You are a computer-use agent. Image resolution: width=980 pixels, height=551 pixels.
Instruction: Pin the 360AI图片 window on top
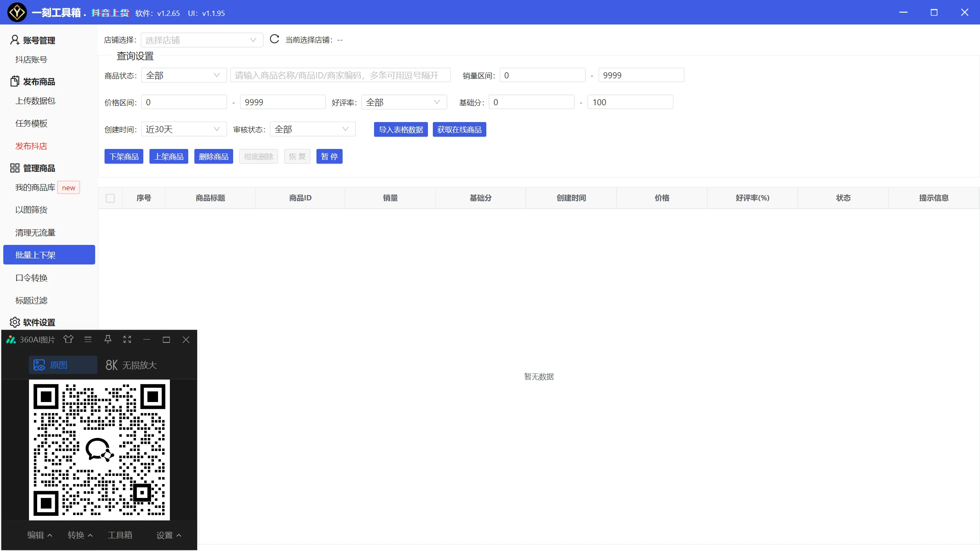click(x=108, y=340)
